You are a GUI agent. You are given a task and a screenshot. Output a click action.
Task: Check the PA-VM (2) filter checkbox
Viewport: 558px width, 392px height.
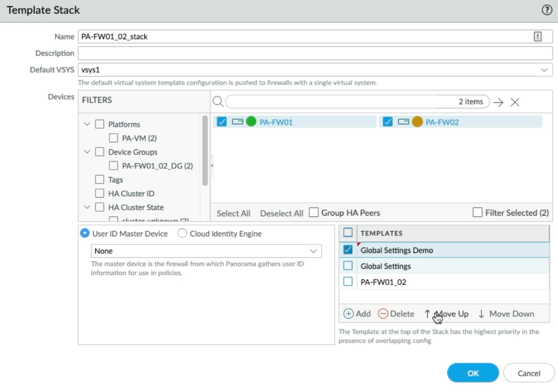(113, 138)
